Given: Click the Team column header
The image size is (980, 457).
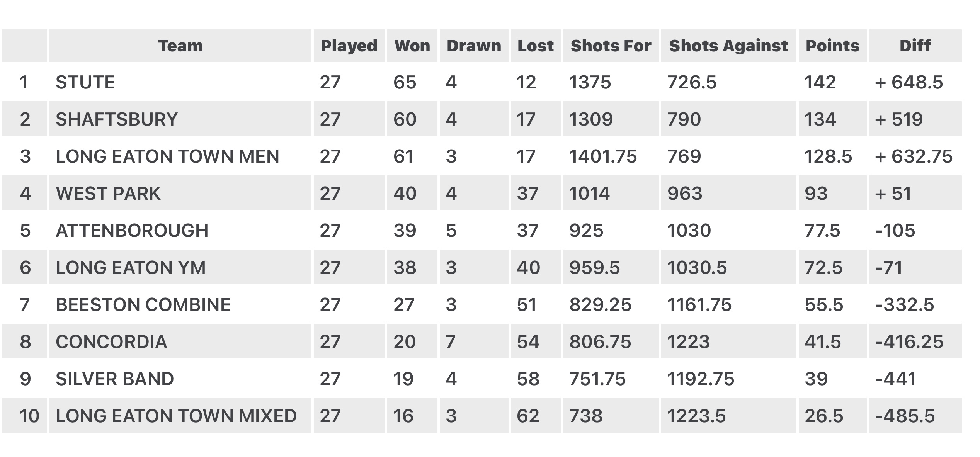Looking at the screenshot, I should point(180,46).
